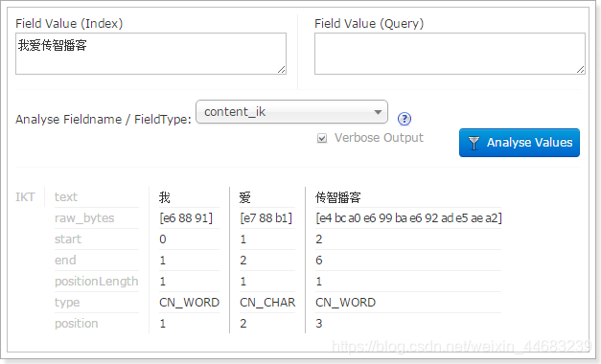Screen dimensions: 601x364
Task: Click the positionLength row label
Action: pyautogui.click(x=96, y=282)
